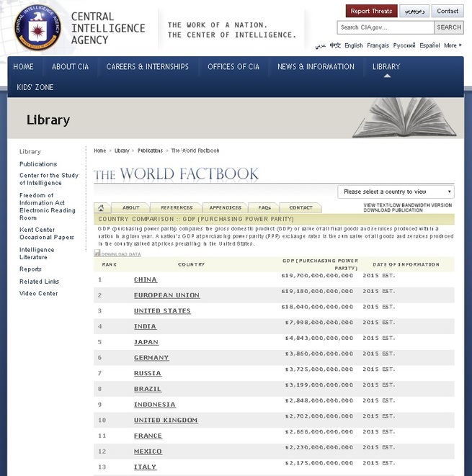Switch to the References tab
Viewport: 472px width, 476px height.
[176, 207]
